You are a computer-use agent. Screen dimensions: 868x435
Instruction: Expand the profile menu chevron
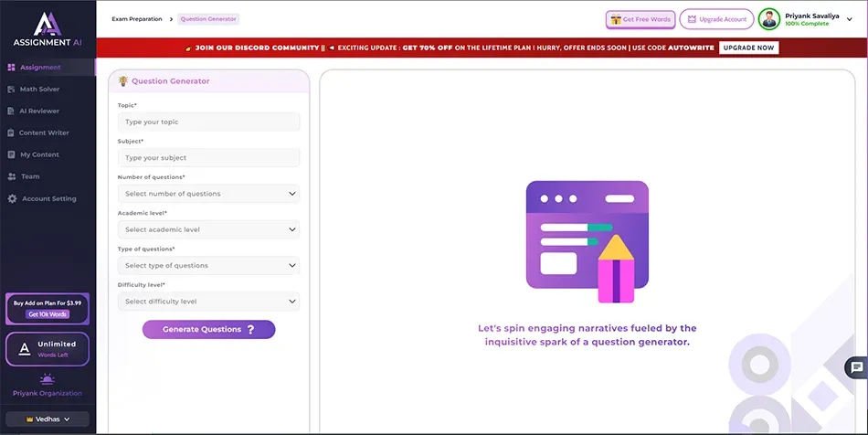850,19
